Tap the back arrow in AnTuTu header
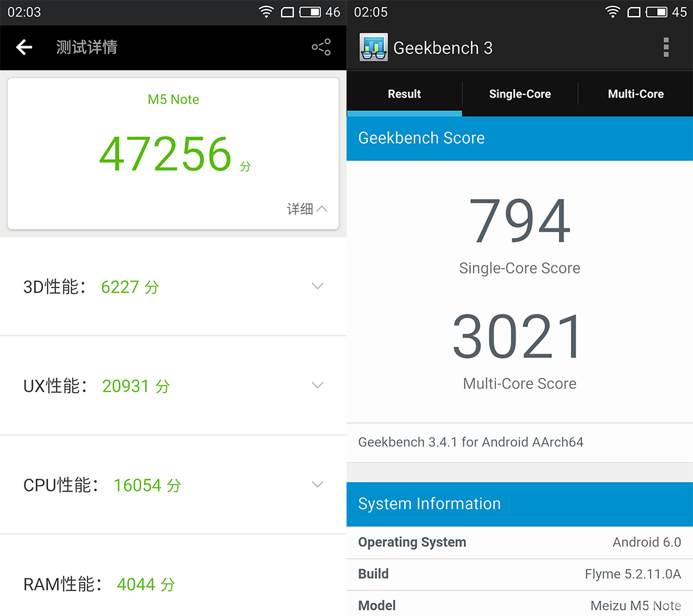Image resolution: width=693 pixels, height=616 pixels. pos(24,47)
